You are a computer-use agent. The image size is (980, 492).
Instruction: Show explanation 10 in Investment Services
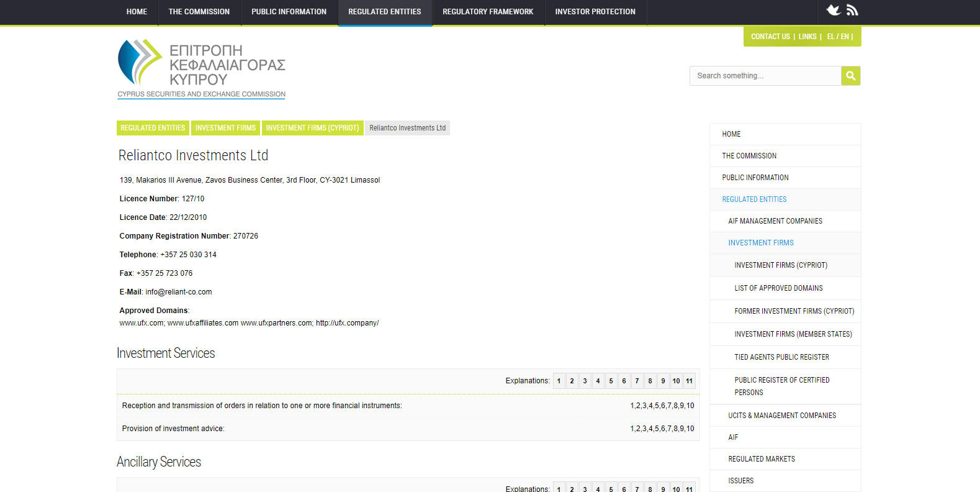tap(676, 381)
